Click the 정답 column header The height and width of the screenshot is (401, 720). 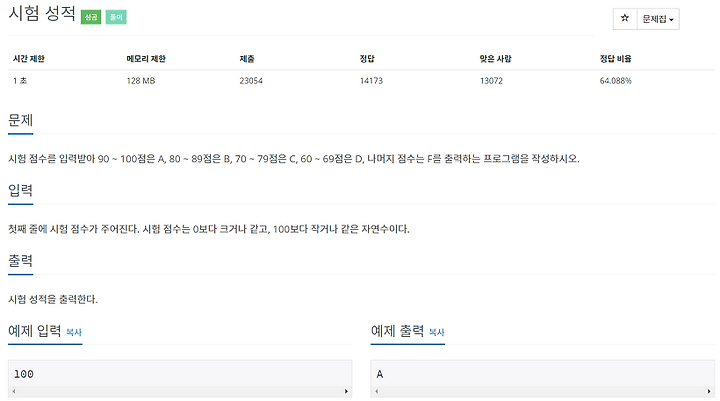[367, 59]
